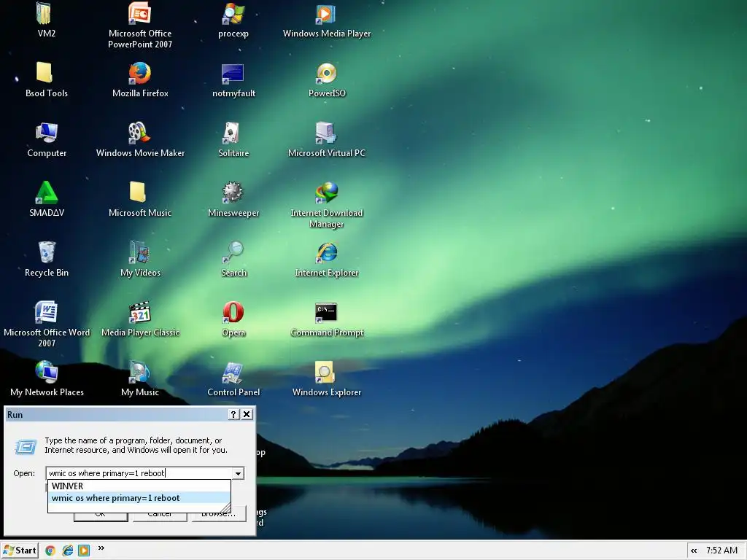747x560 pixels.
Task: Close the Run dialog window
Action: 247,414
